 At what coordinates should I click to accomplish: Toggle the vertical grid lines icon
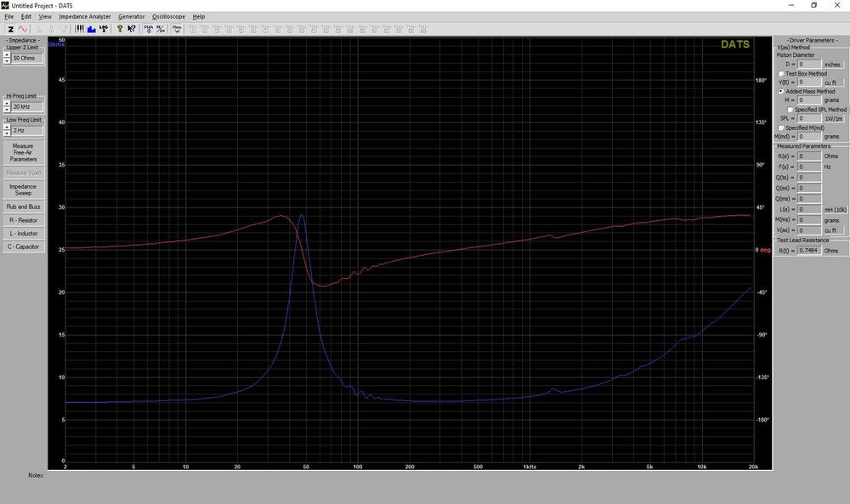coord(79,29)
